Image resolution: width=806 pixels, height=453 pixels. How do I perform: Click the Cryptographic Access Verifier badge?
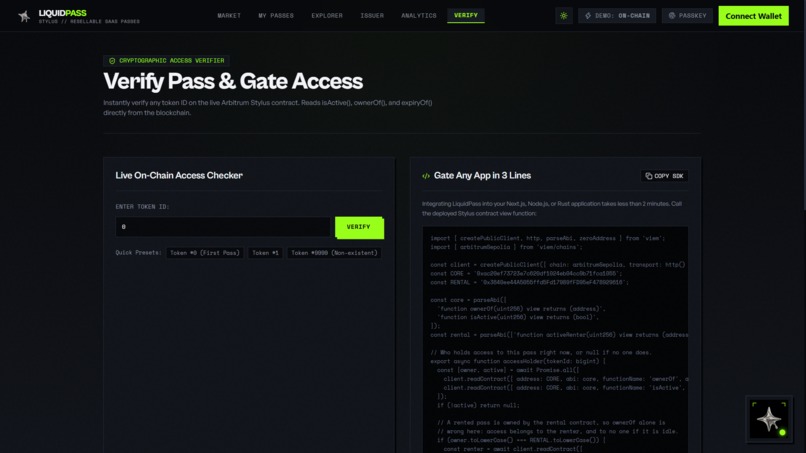click(x=166, y=61)
